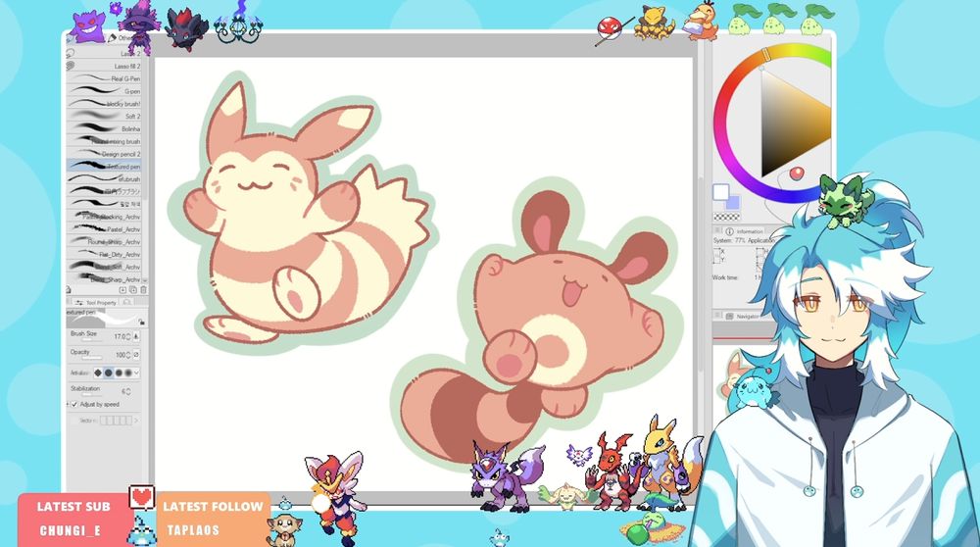The image size is (980, 547).
Task: Choose the G-pen brush
Action: [104, 90]
